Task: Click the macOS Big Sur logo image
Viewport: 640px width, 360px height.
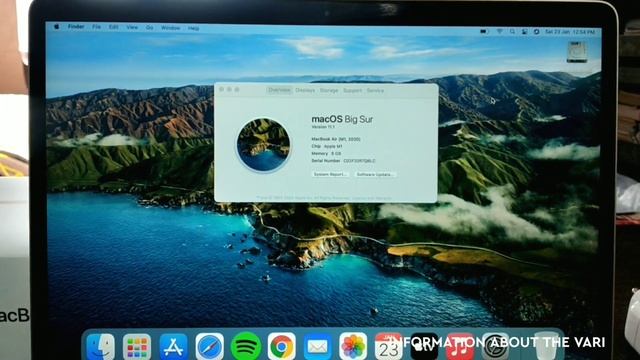Action: [264, 144]
